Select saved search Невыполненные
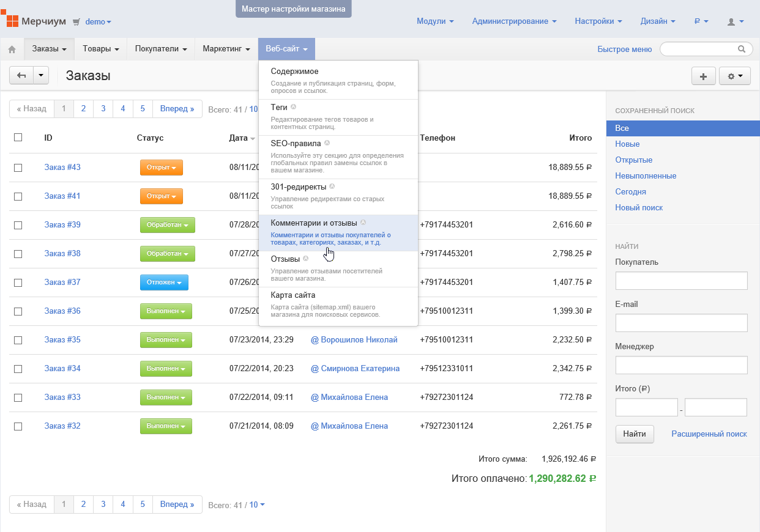Image resolution: width=760 pixels, height=532 pixels. 646,176
